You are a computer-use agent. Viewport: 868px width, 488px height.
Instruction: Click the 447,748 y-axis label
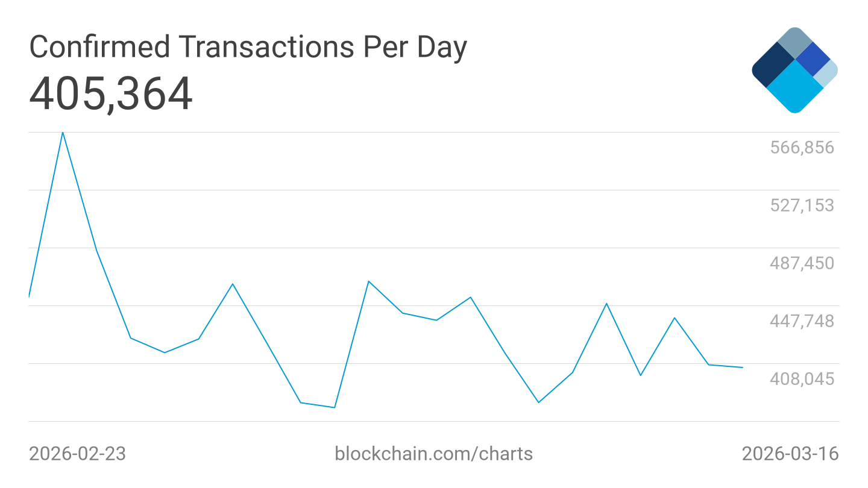[x=802, y=321]
